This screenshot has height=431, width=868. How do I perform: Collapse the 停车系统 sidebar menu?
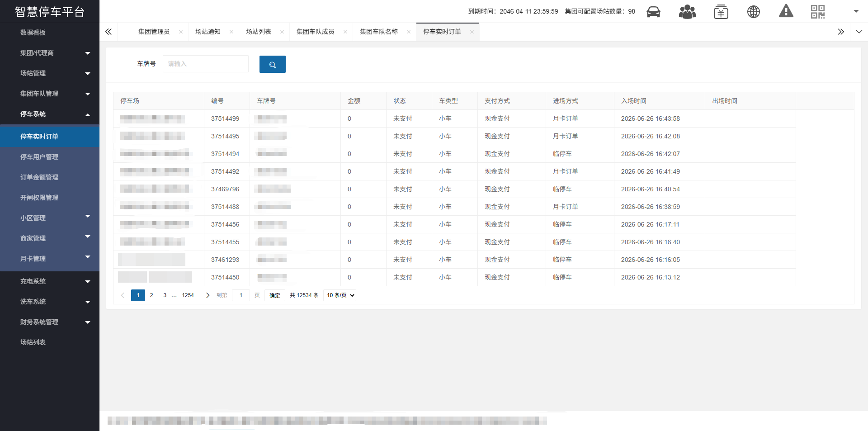point(50,114)
